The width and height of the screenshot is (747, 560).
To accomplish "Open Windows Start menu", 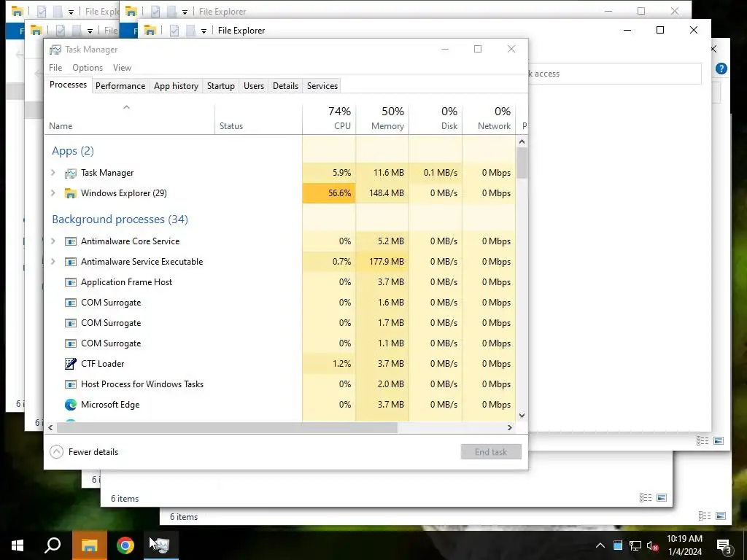I will [x=18, y=545].
